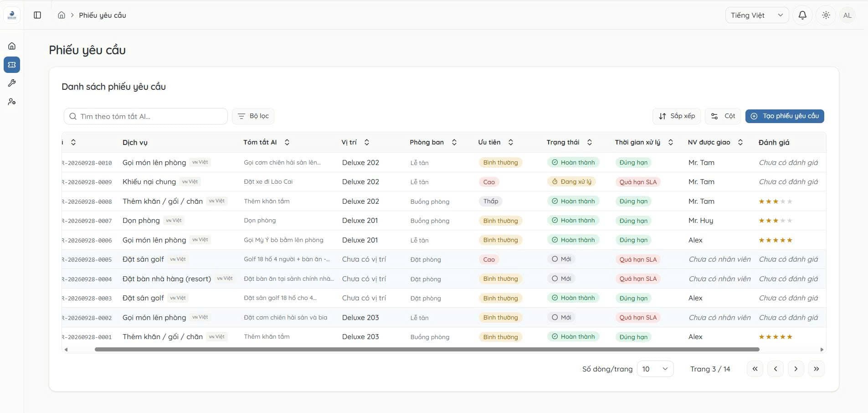
Task: Click the company logo icon
Action: click(x=12, y=15)
